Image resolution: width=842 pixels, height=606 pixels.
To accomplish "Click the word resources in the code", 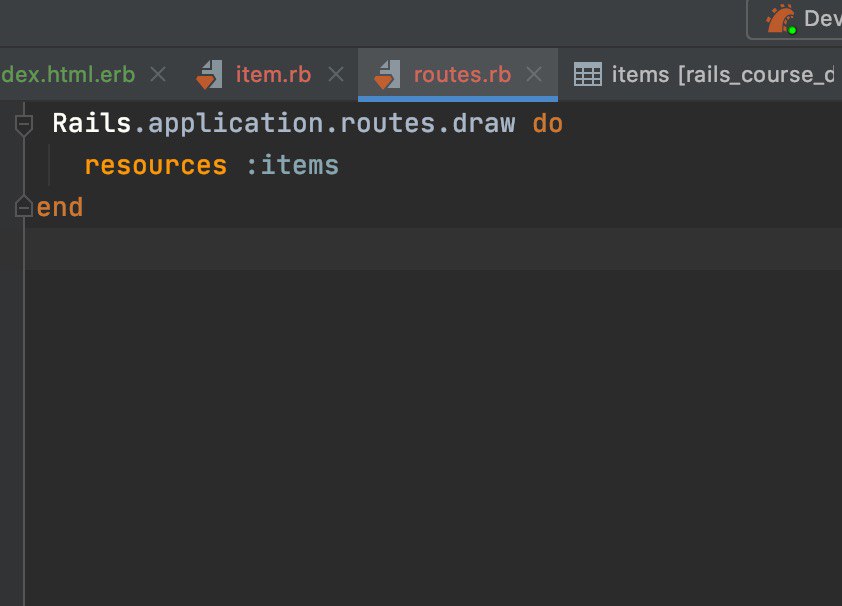I will [x=156, y=165].
